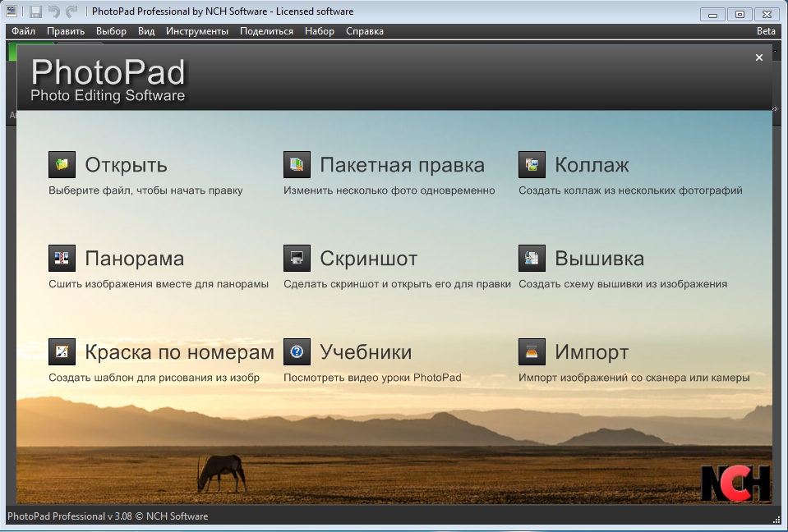Open the Набор menu
Viewport: 788px width, 532px height.
pyautogui.click(x=319, y=31)
